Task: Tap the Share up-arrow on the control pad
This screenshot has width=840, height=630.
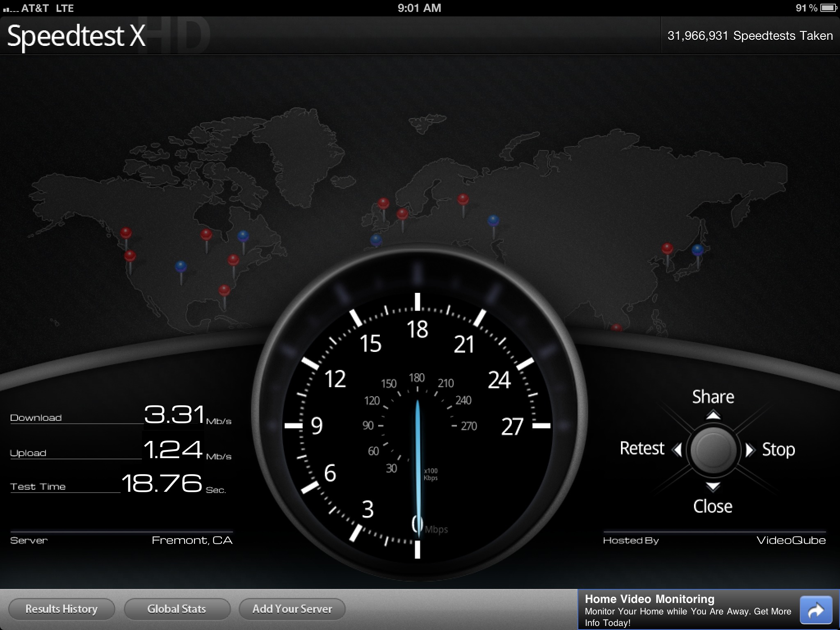Action: (713, 415)
